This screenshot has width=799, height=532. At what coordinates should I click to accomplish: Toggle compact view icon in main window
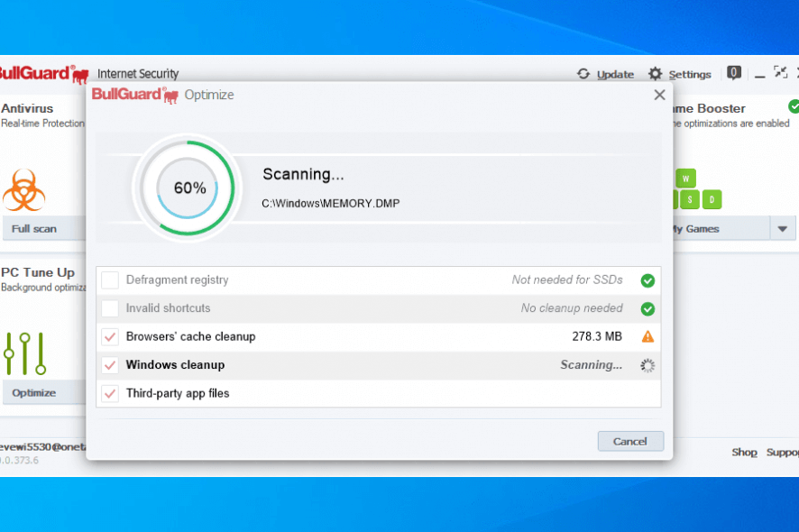(x=780, y=72)
